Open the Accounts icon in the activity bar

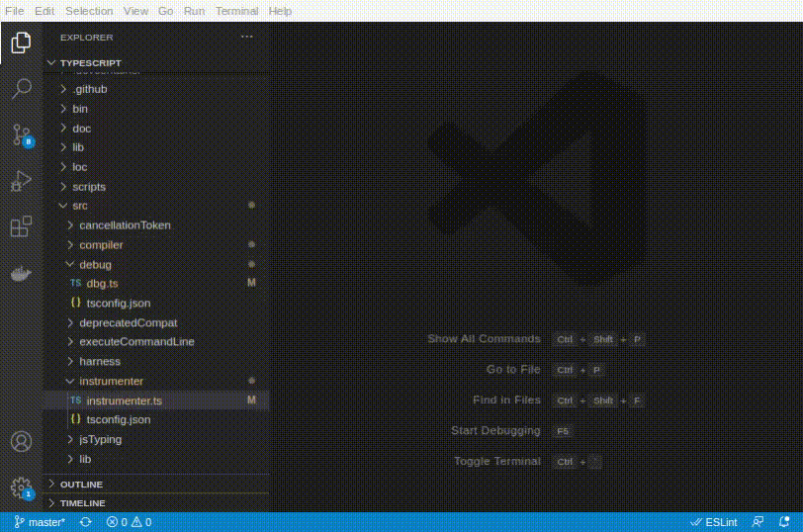[x=21, y=441]
